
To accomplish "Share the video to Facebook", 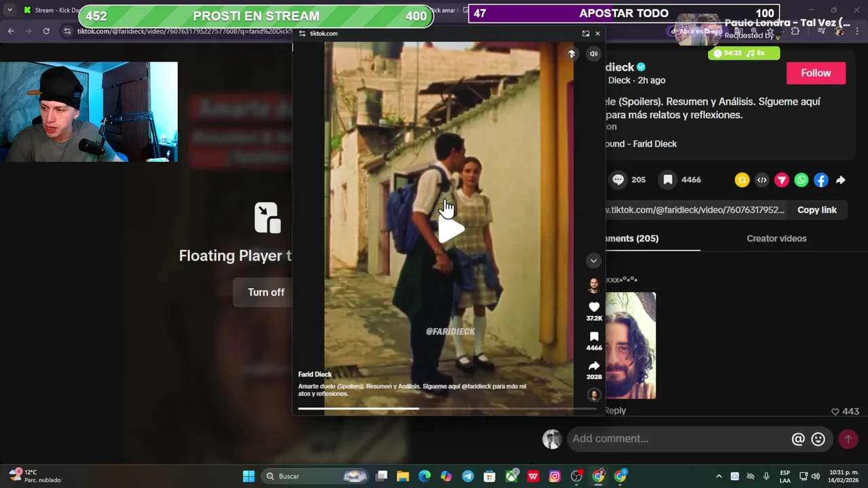I will pyautogui.click(x=821, y=180).
